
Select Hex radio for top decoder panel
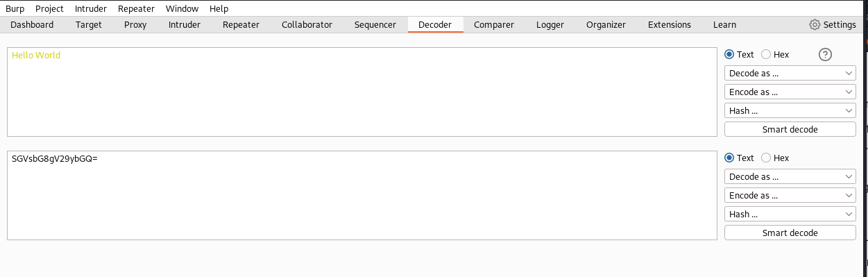click(x=766, y=54)
